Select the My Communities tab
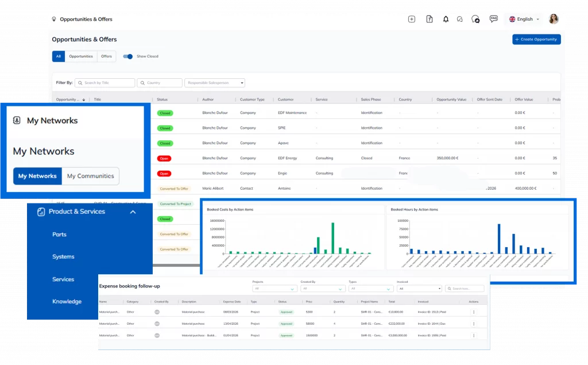The image size is (588, 365). coord(90,176)
